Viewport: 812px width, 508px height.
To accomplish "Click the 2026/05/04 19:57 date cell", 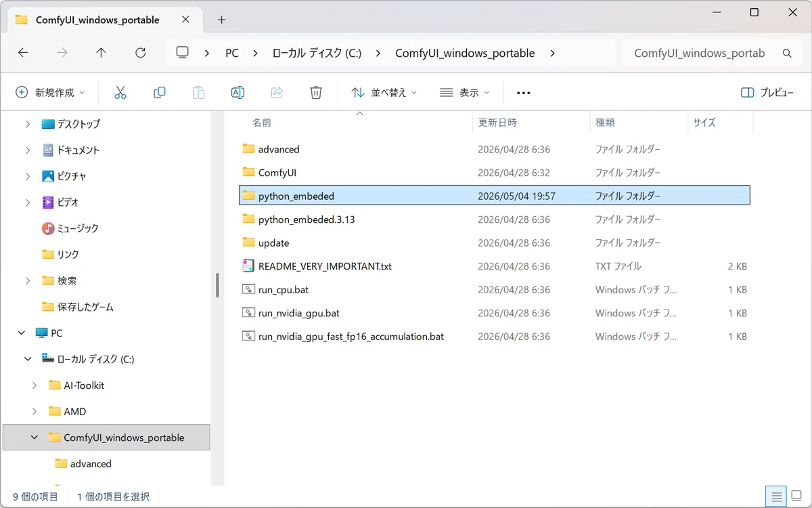I will tap(516, 196).
